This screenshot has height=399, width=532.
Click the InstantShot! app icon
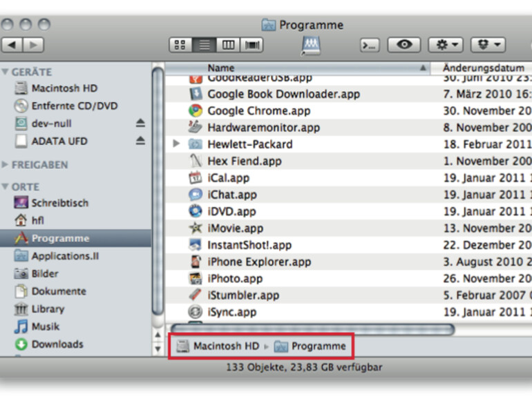pyautogui.click(x=196, y=245)
